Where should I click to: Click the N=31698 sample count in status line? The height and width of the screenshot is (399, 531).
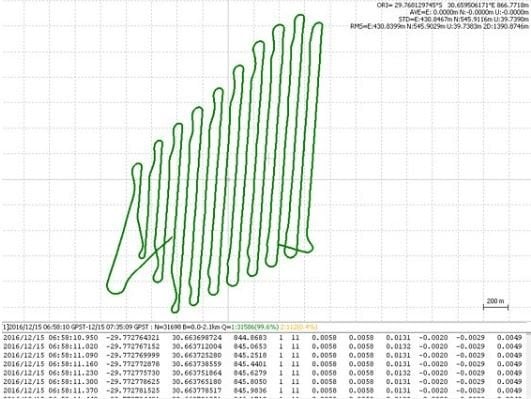166,327
